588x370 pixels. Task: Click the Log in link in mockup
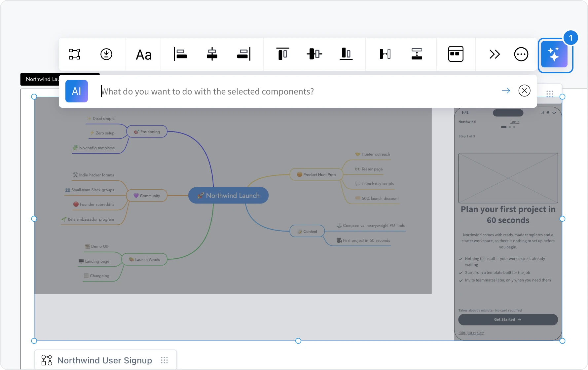[x=515, y=122]
